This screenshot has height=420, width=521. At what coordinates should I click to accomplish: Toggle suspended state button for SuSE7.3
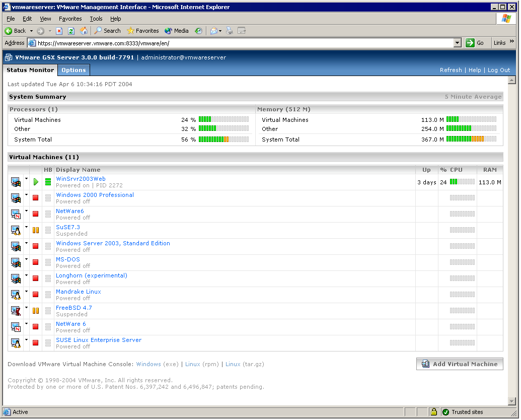(36, 230)
